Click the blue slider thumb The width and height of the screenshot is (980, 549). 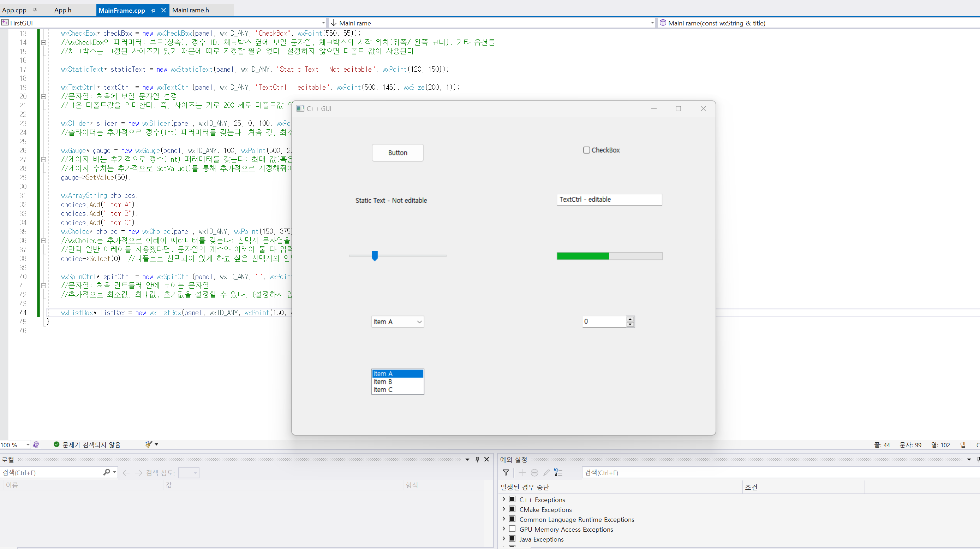tap(375, 255)
